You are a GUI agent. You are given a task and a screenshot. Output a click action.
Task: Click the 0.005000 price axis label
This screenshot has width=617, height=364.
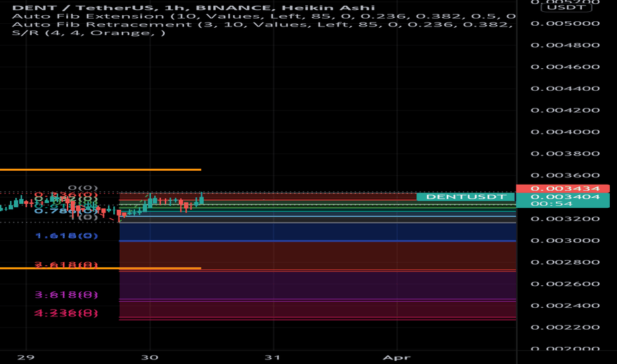point(565,24)
